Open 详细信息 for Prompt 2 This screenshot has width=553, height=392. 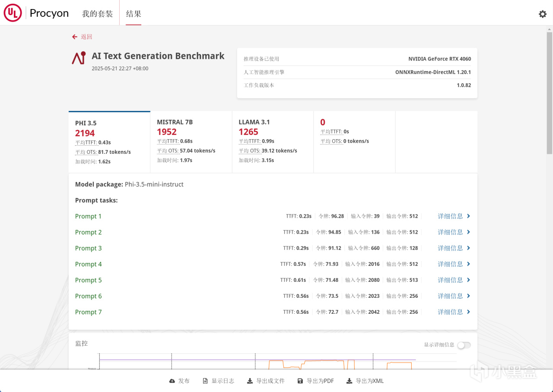450,232
